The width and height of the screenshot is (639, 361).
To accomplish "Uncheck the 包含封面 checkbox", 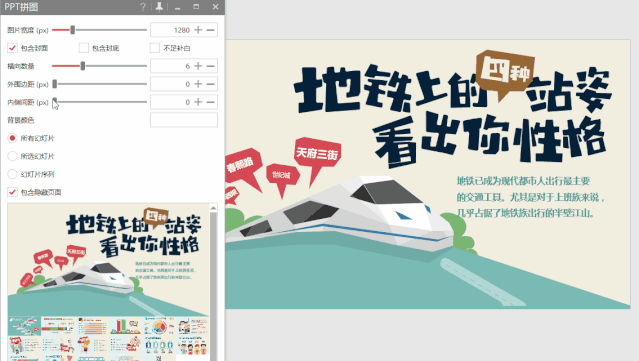I will (x=12, y=48).
